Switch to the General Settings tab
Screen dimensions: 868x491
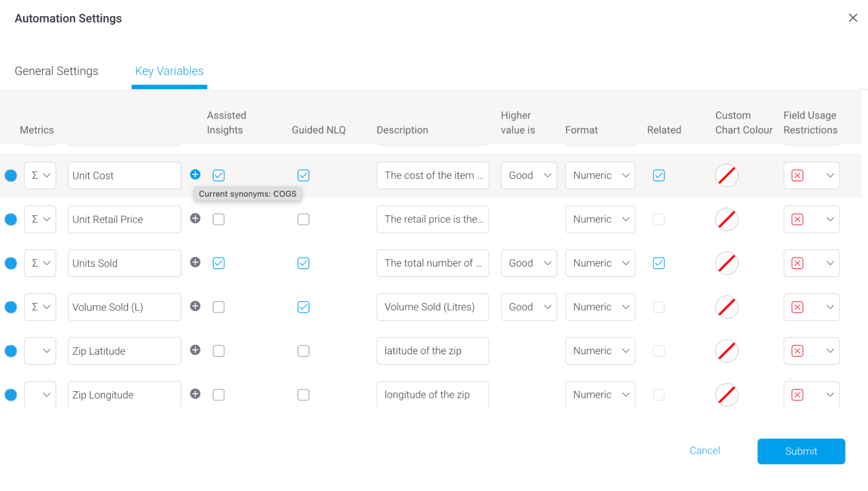click(x=56, y=71)
